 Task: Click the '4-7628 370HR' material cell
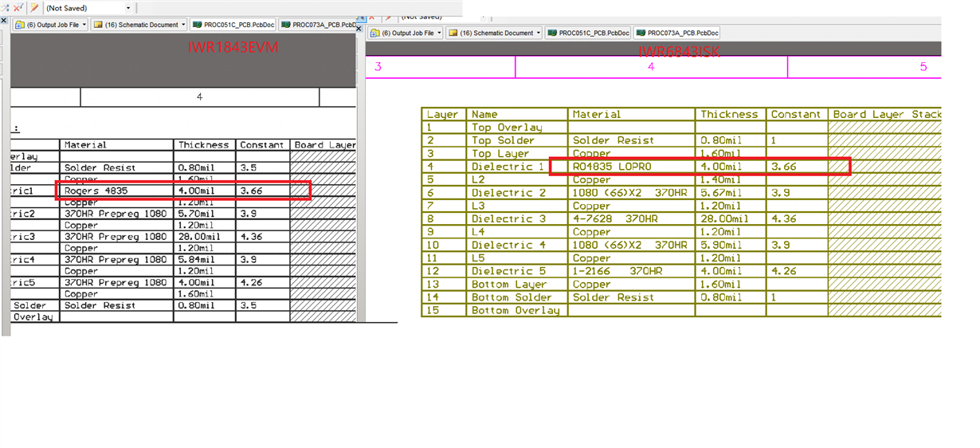(x=632, y=218)
